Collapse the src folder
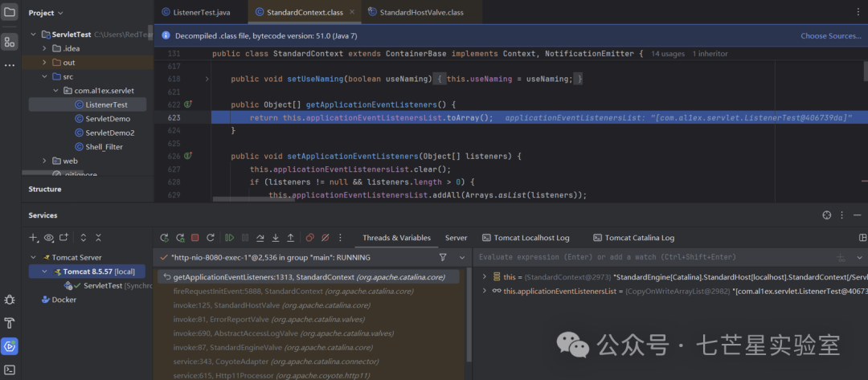The image size is (868, 380). pyautogui.click(x=44, y=77)
